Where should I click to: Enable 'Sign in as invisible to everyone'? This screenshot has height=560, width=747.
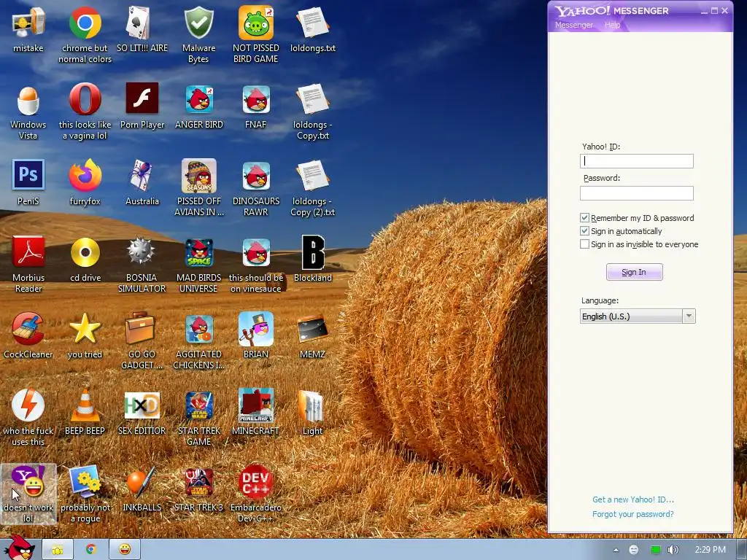584,244
